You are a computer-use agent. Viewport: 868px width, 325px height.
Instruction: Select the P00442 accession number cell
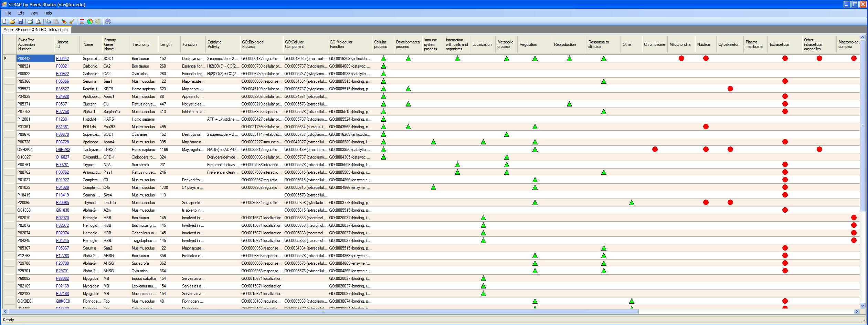point(35,59)
